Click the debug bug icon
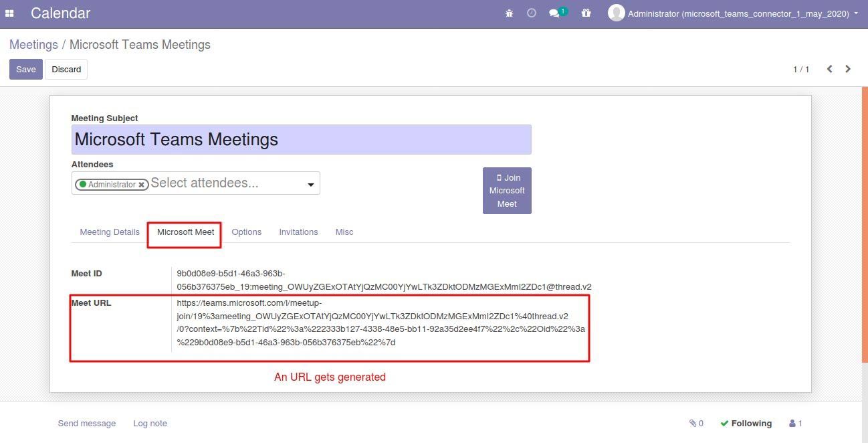The image size is (868, 443). click(x=509, y=13)
